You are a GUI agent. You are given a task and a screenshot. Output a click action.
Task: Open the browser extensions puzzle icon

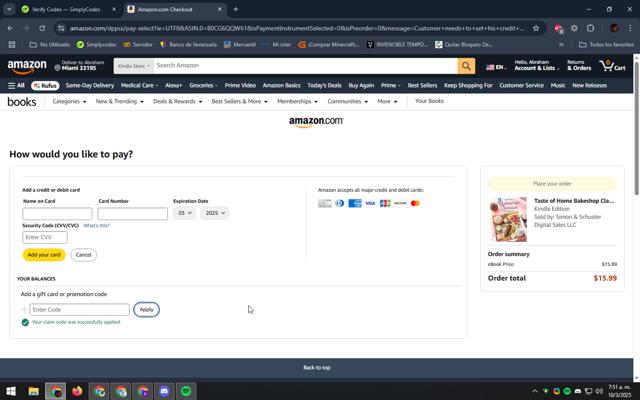[x=590, y=28]
